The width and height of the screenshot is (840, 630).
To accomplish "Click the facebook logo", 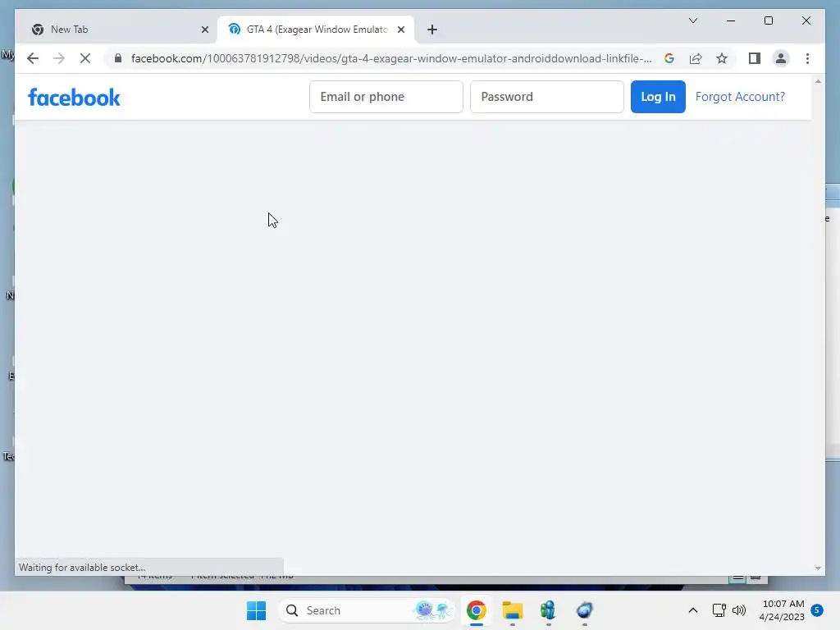I will 74,98.
